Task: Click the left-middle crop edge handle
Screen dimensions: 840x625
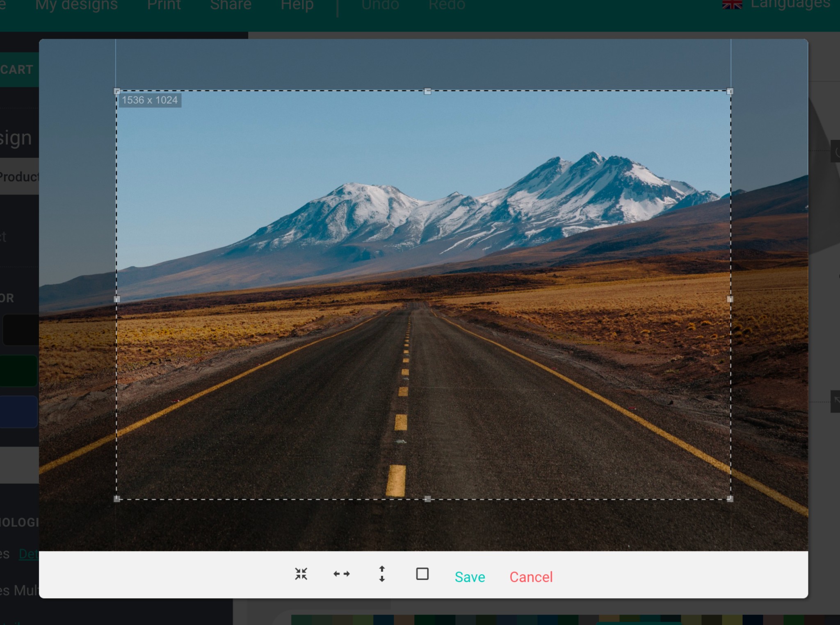Action: pos(117,299)
